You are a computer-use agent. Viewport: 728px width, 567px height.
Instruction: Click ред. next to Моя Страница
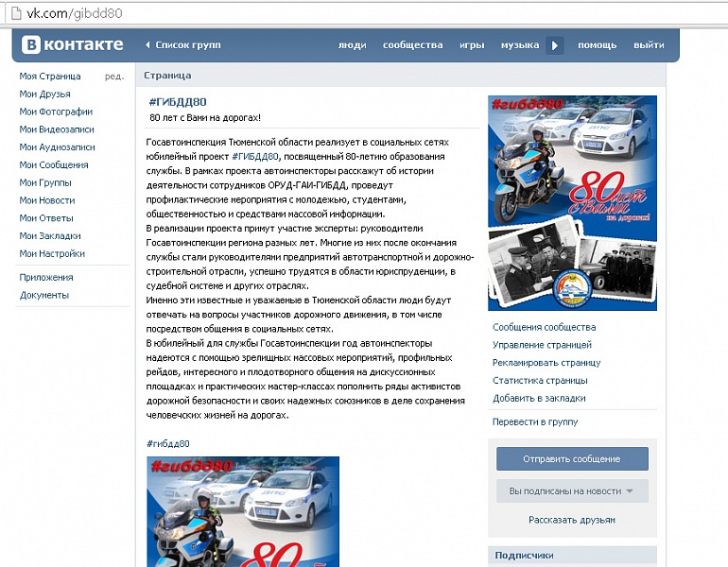[x=113, y=77]
